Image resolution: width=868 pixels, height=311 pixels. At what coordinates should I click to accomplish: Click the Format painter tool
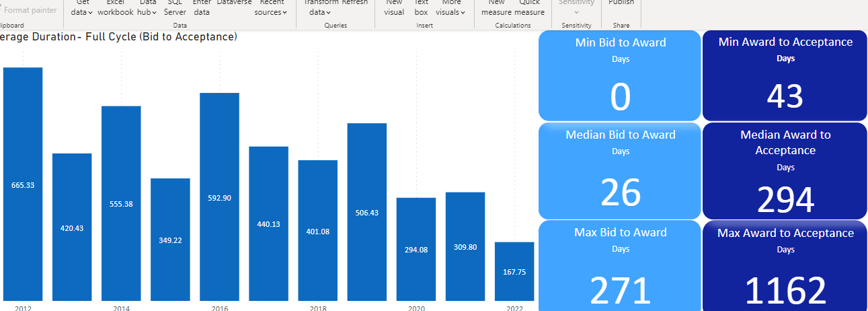29,10
